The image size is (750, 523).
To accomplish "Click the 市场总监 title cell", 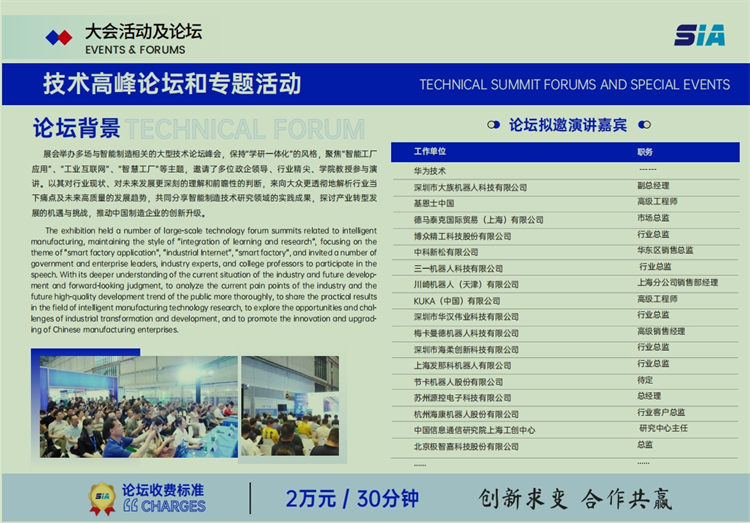I will pos(653,218).
